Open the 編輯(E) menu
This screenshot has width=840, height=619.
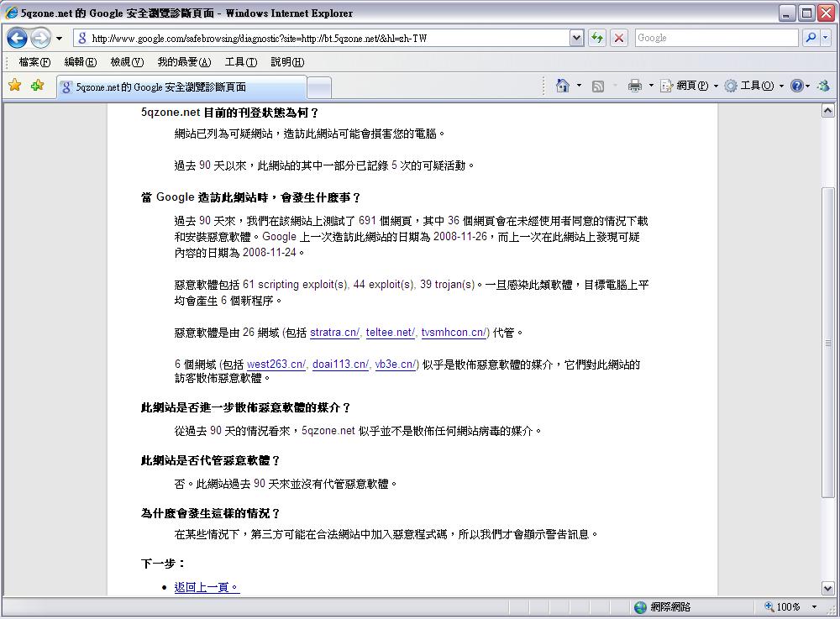click(x=81, y=62)
